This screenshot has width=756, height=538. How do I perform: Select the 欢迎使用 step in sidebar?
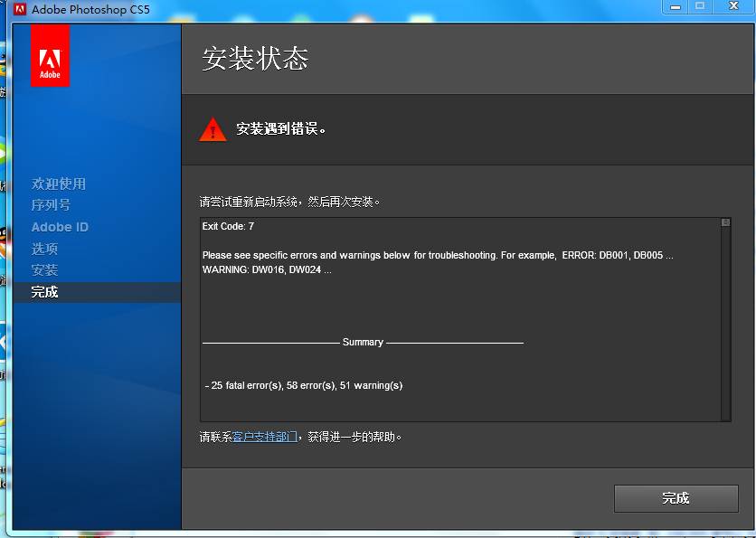pyautogui.click(x=59, y=184)
